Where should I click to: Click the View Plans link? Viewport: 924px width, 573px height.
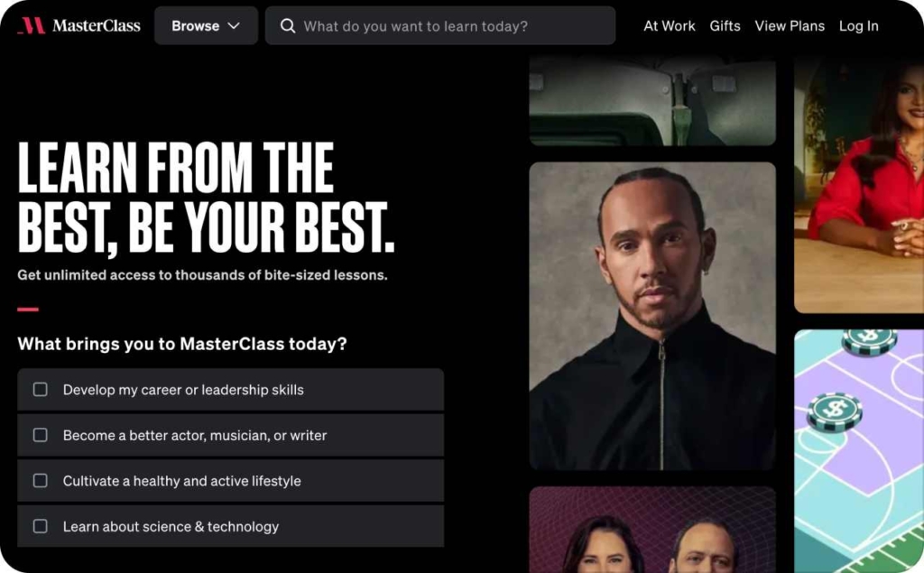pos(789,26)
